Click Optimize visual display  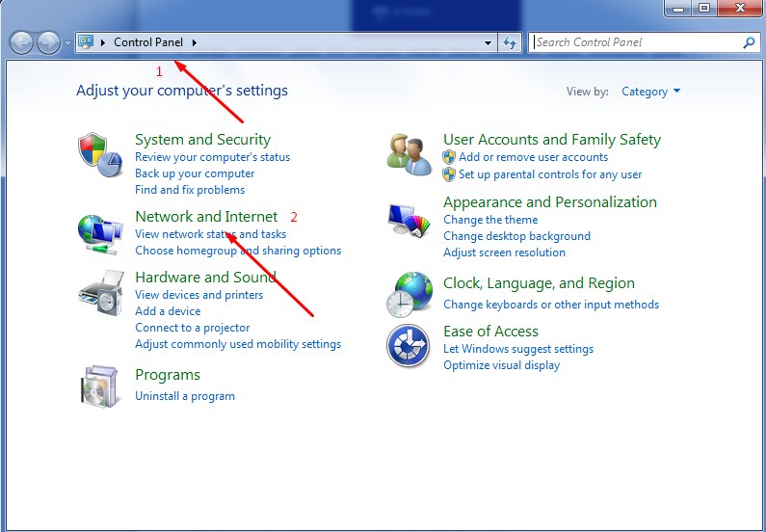click(501, 365)
